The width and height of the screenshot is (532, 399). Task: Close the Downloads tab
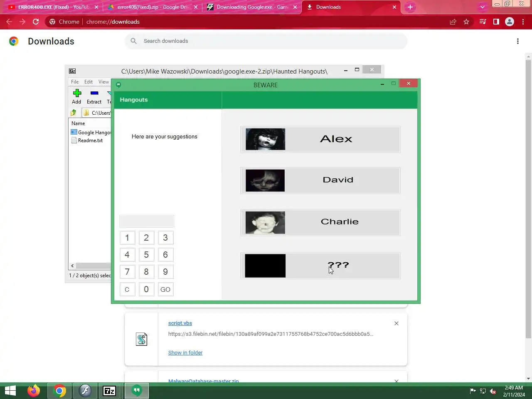(x=394, y=7)
